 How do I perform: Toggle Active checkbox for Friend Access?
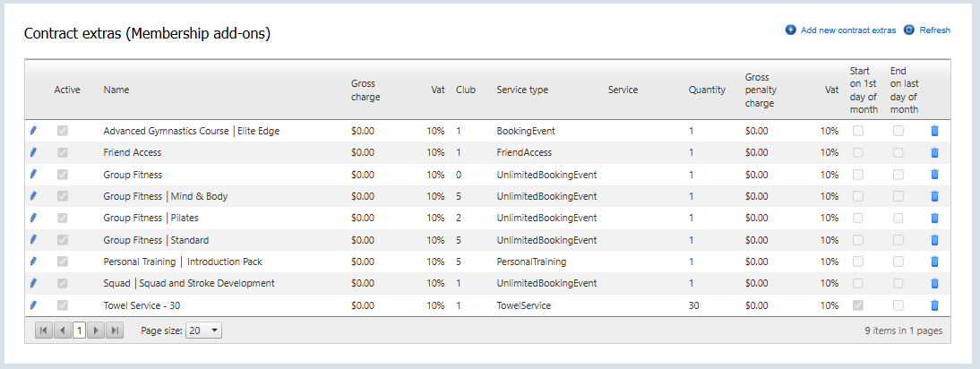click(63, 152)
